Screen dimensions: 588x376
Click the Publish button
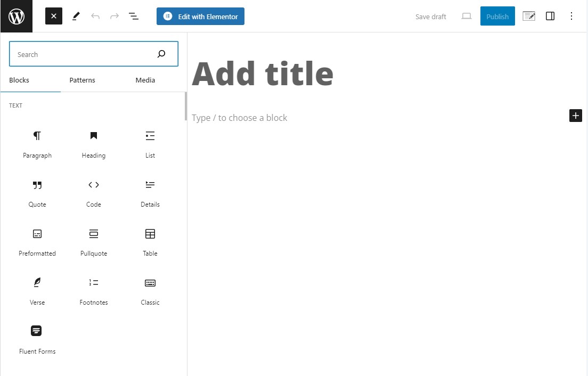tap(497, 16)
